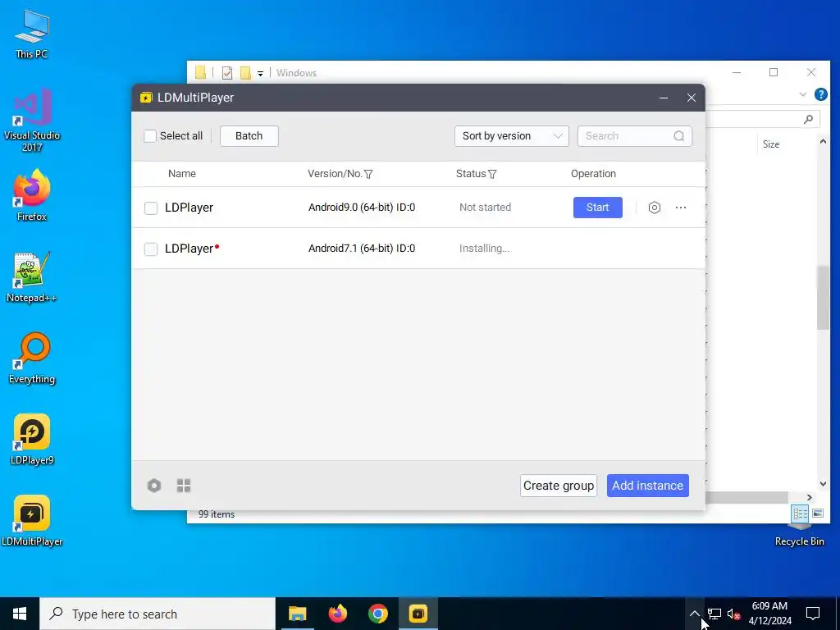Click the taskbar clock showing 6:09 AM
840x630 pixels.
tap(769, 614)
